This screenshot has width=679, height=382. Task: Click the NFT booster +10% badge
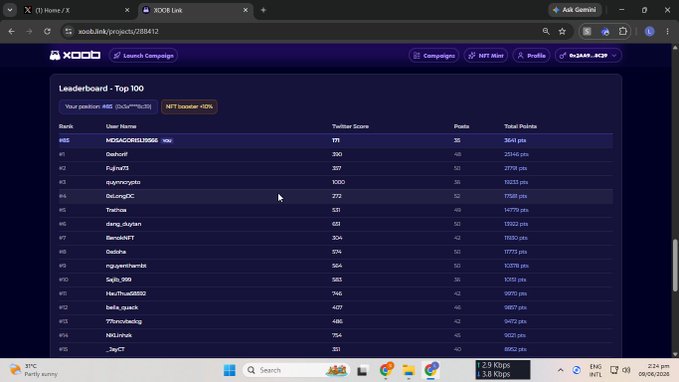point(189,107)
